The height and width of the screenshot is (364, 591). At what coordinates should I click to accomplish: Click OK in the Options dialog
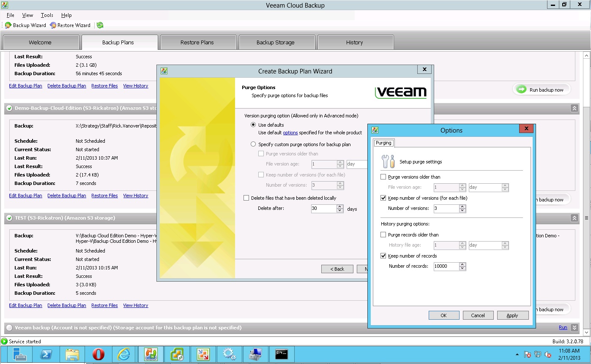tap(443, 315)
